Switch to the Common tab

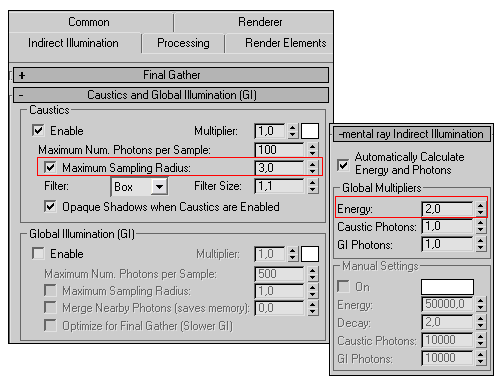tap(89, 22)
